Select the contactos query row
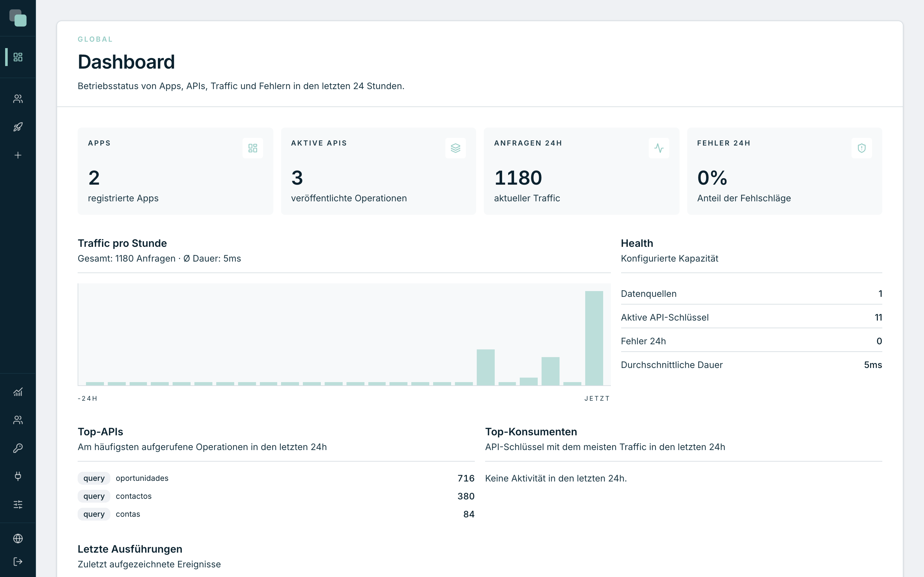Viewport: 924px width, 577px height. tap(276, 496)
